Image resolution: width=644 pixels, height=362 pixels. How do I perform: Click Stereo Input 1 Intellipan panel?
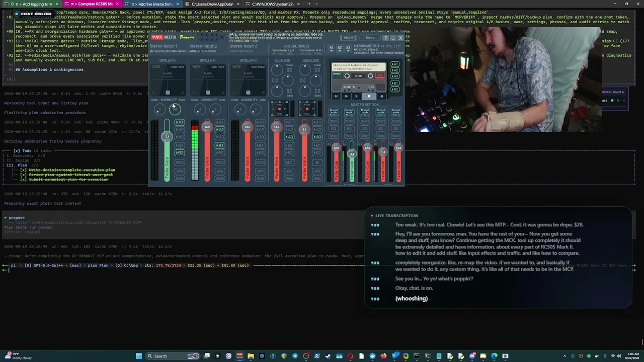pos(168,79)
